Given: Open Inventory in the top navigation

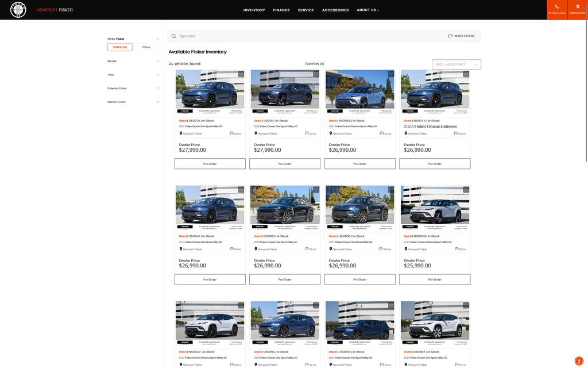Looking at the screenshot, I should pyautogui.click(x=254, y=10).
